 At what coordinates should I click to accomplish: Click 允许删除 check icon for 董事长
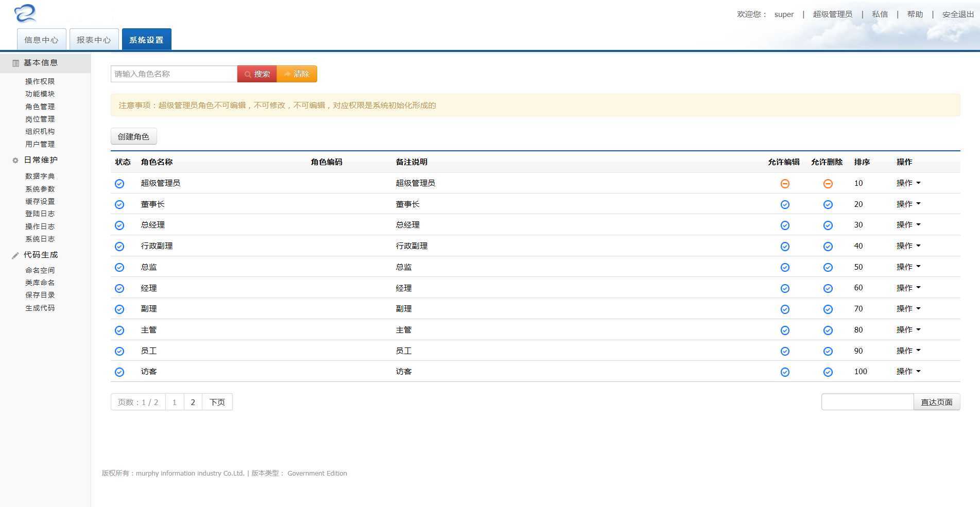pyautogui.click(x=828, y=205)
